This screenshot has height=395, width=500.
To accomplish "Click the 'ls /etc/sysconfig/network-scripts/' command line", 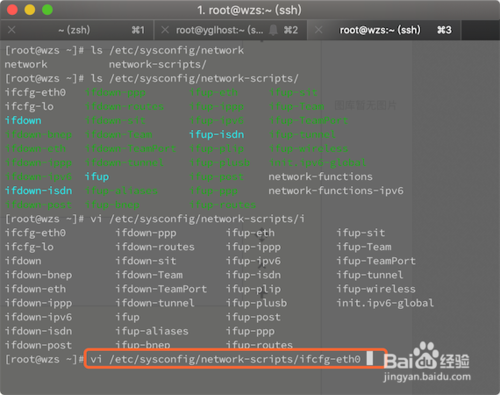I will click(151, 78).
